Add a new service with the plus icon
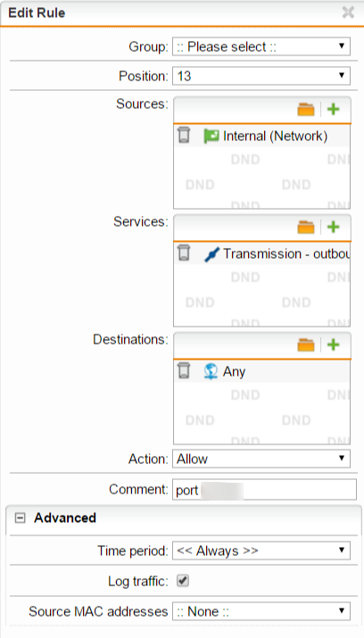Image resolution: width=364 pixels, height=638 pixels. tap(334, 227)
